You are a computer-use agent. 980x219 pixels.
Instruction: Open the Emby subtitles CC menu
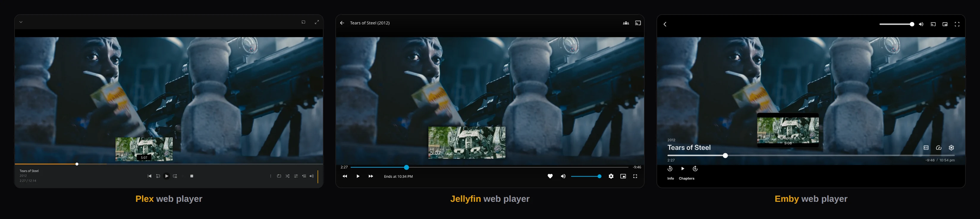coord(926,148)
